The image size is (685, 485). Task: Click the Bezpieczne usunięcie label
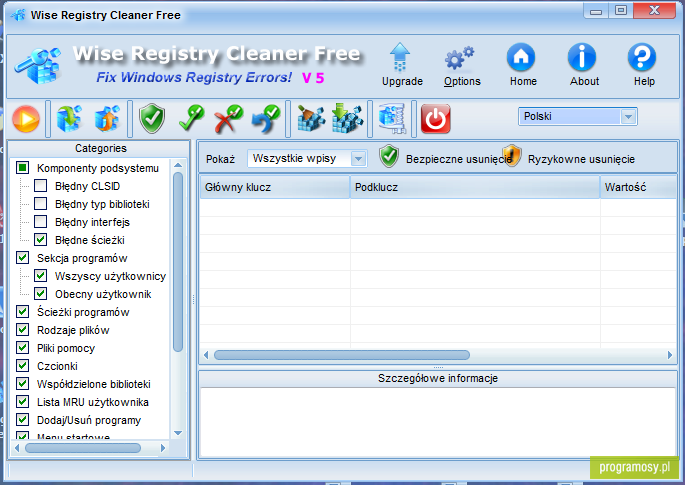459,159
